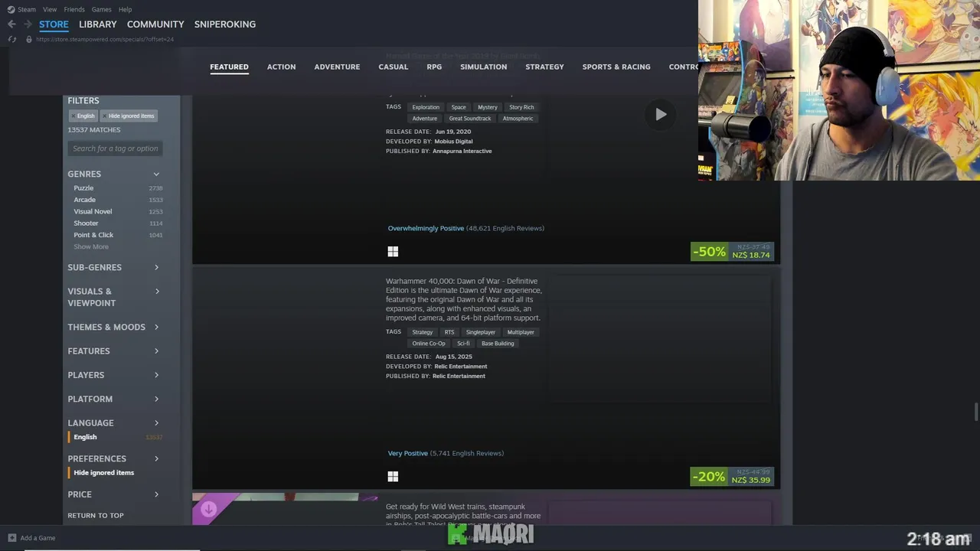Click the -20% NZ$ 35.99 price button
Viewport: 980px width, 551px height.
(732, 477)
